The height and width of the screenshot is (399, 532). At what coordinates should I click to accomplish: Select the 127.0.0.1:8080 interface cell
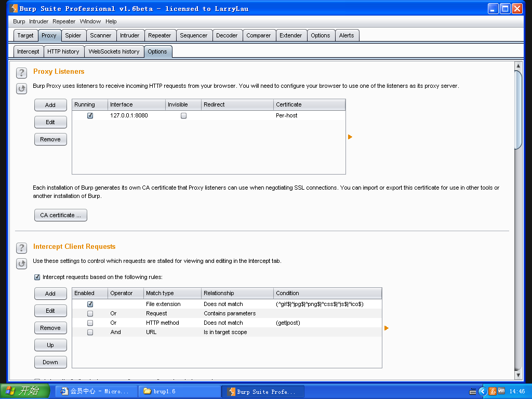137,115
